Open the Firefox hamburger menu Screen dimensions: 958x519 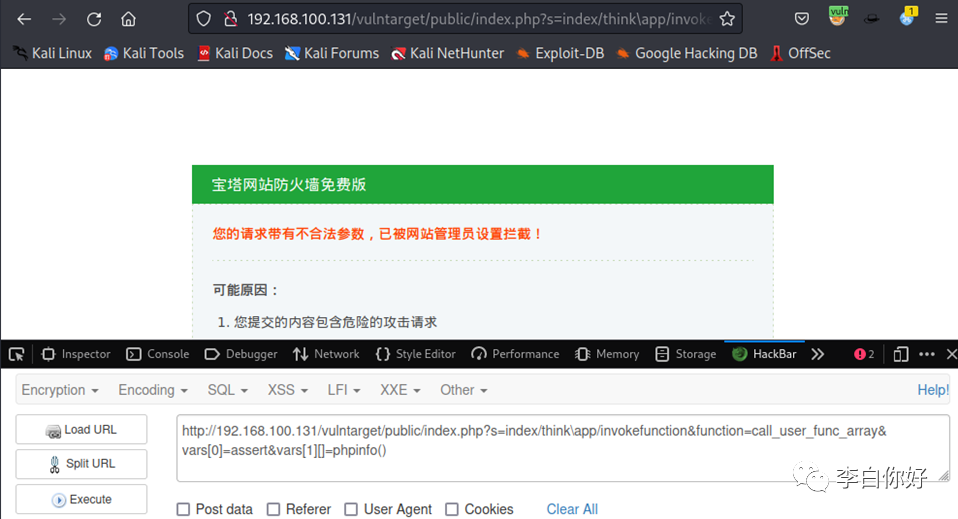tap(942, 19)
